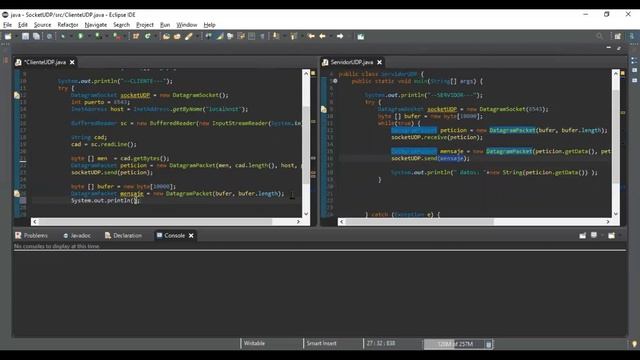Viewport: 640px width, 360px height.
Task: Click the New Java Package icon
Action: 136,36
